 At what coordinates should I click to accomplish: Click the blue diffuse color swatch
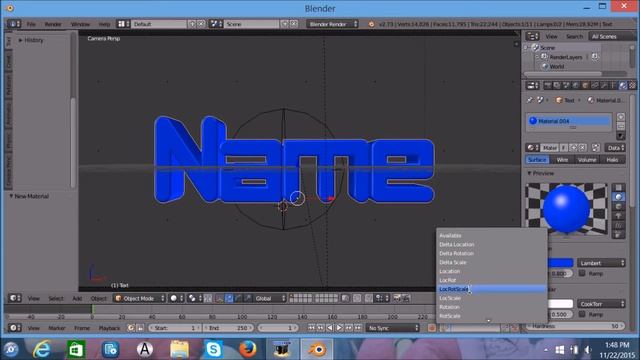click(x=560, y=263)
